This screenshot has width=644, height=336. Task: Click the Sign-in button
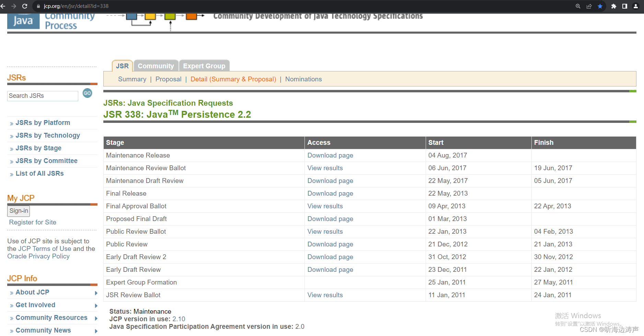pos(19,211)
